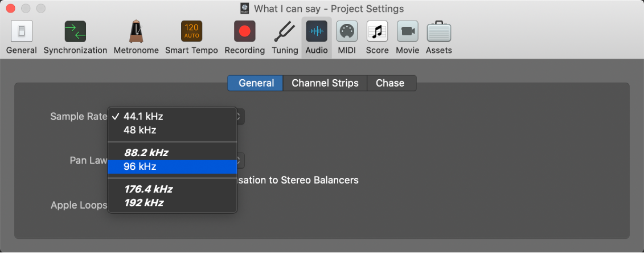The height and width of the screenshot is (253, 644).
Task: Open General settings pane icon
Action: (x=22, y=32)
